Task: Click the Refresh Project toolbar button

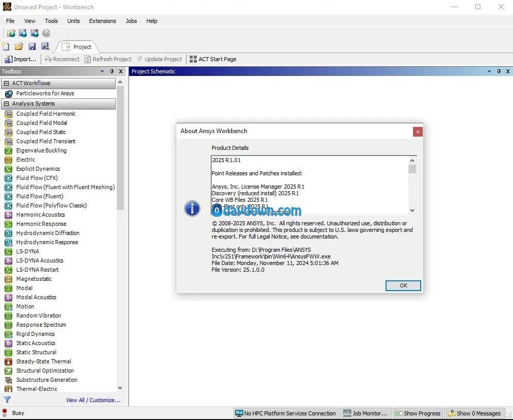Action: point(108,59)
